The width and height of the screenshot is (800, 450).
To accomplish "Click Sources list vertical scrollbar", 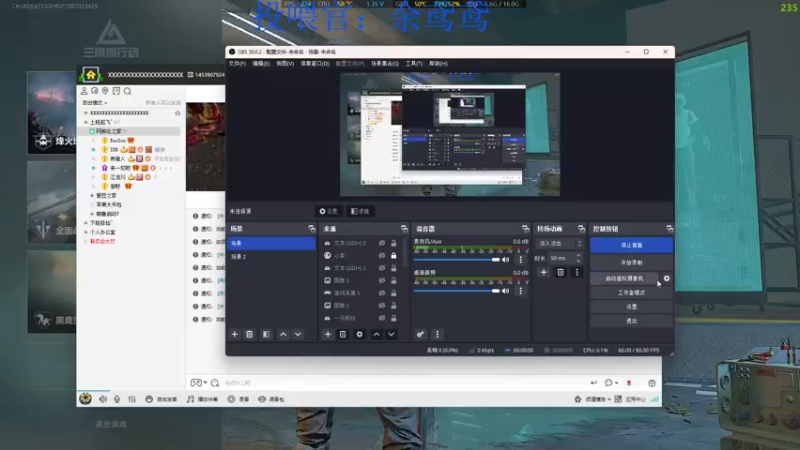I will coord(406,252).
